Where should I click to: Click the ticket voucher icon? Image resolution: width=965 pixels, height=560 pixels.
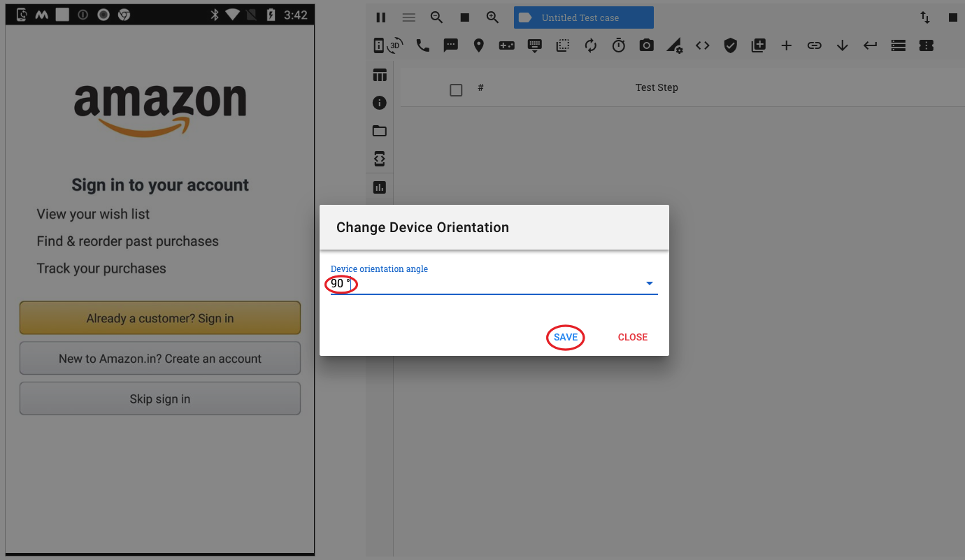927,45
